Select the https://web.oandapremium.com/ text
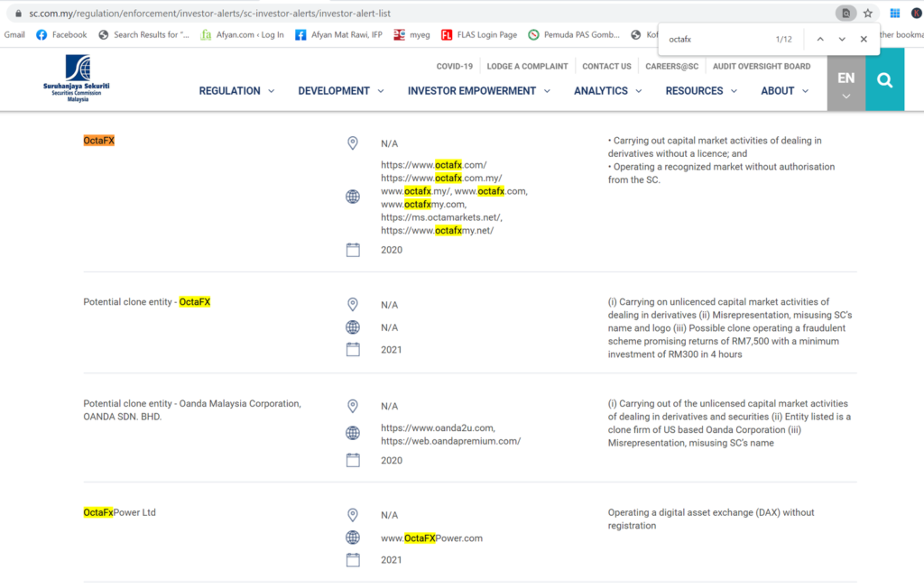The height and width of the screenshot is (588, 924). tap(451, 441)
